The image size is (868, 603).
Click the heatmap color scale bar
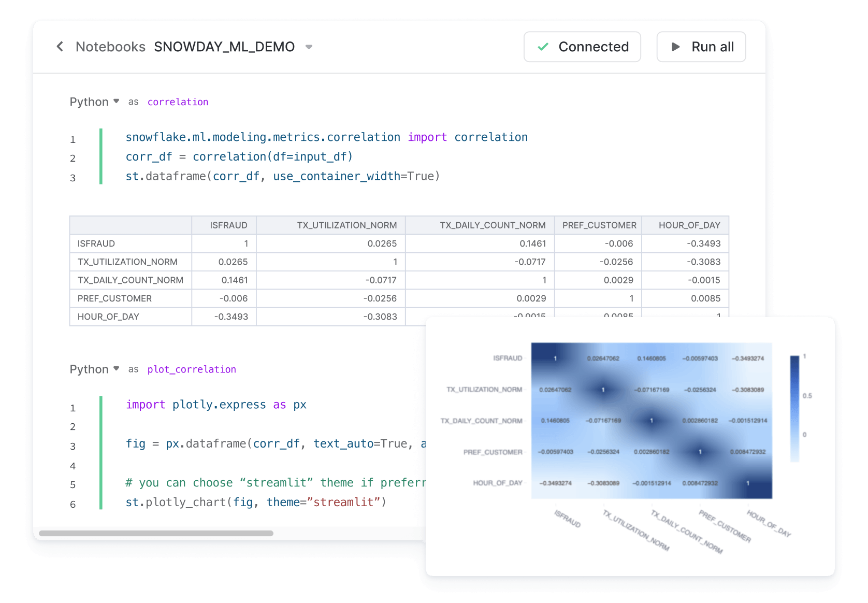(x=794, y=408)
